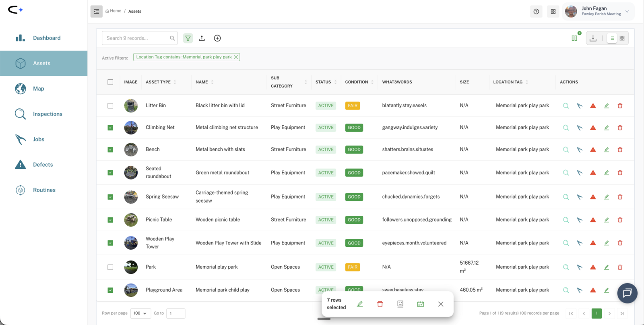This screenshot has height=325, width=644.
Task: Open Inspections in the sidebar
Action: tap(43, 114)
